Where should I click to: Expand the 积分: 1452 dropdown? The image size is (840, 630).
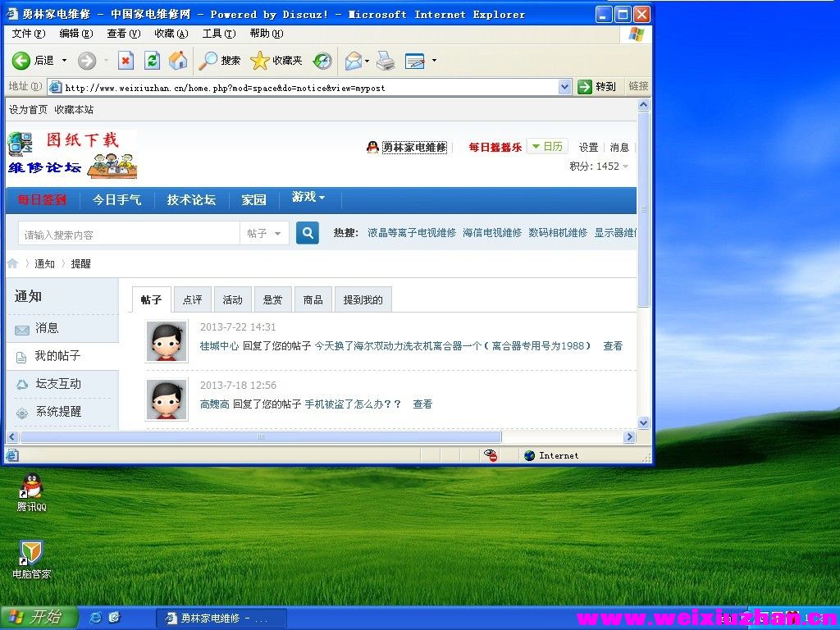point(599,166)
